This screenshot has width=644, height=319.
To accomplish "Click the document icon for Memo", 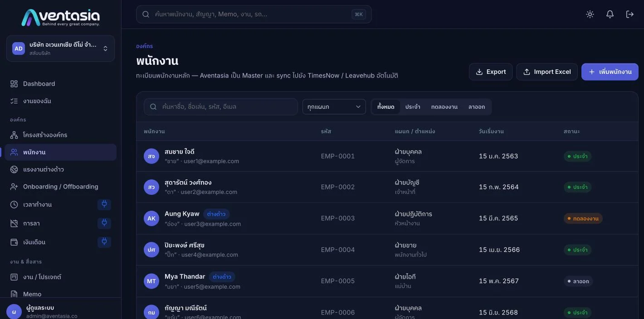I will point(14,294).
